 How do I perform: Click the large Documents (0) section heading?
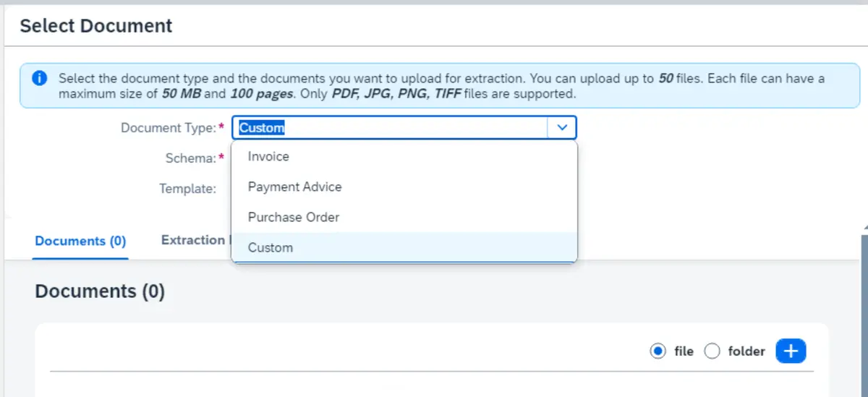point(100,291)
